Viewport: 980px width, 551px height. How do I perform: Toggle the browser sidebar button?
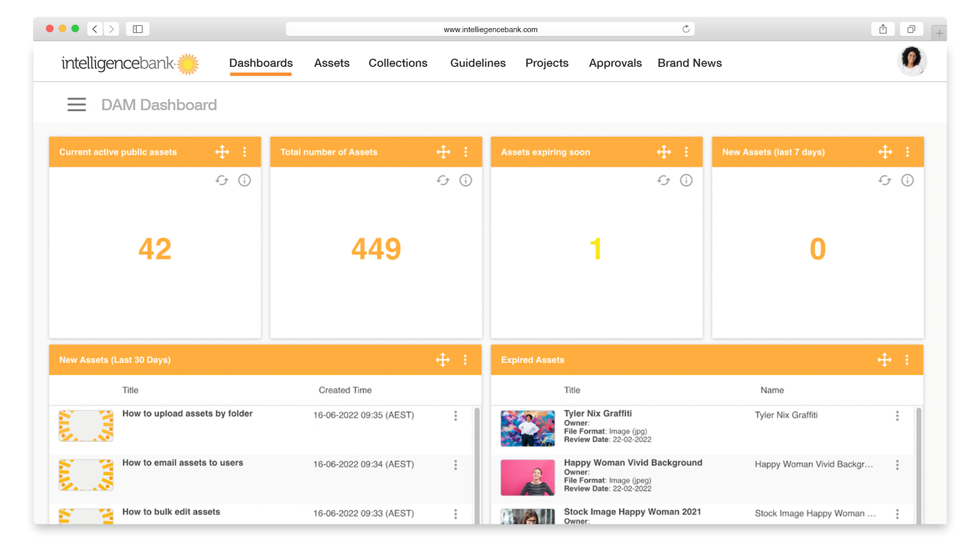[x=138, y=29]
